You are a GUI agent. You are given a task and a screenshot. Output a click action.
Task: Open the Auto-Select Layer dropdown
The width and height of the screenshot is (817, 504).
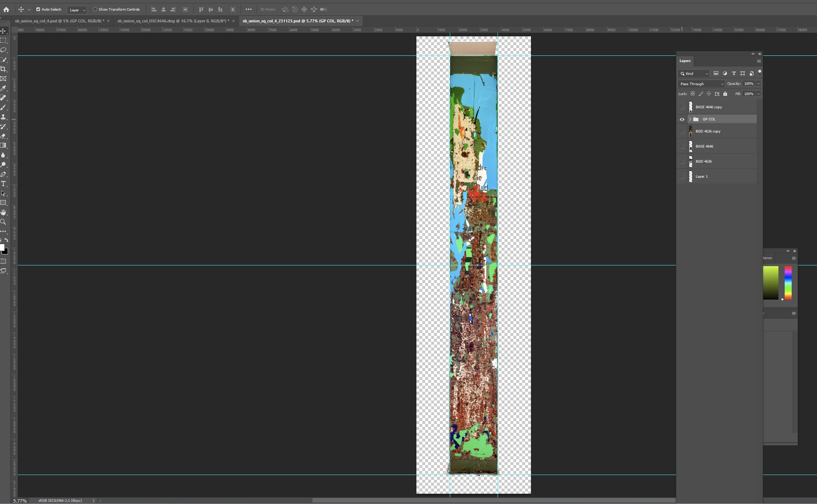tap(77, 10)
